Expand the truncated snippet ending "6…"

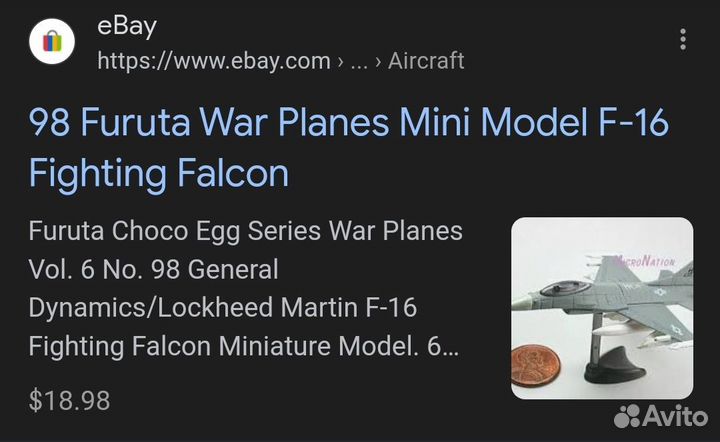(x=450, y=347)
